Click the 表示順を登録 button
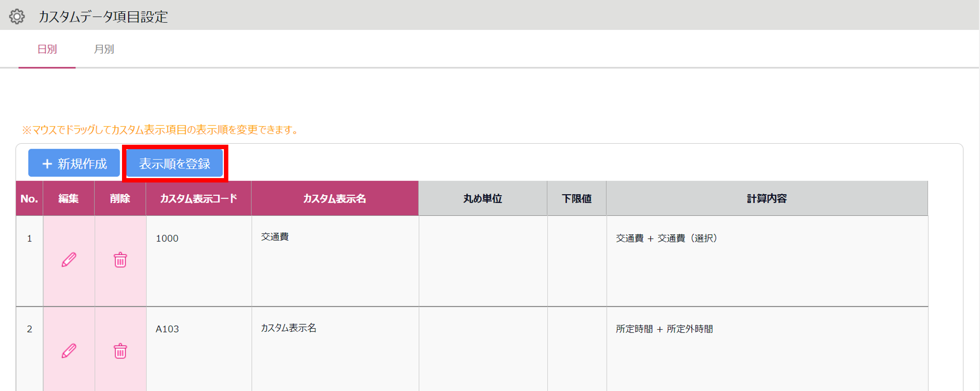 click(x=175, y=163)
